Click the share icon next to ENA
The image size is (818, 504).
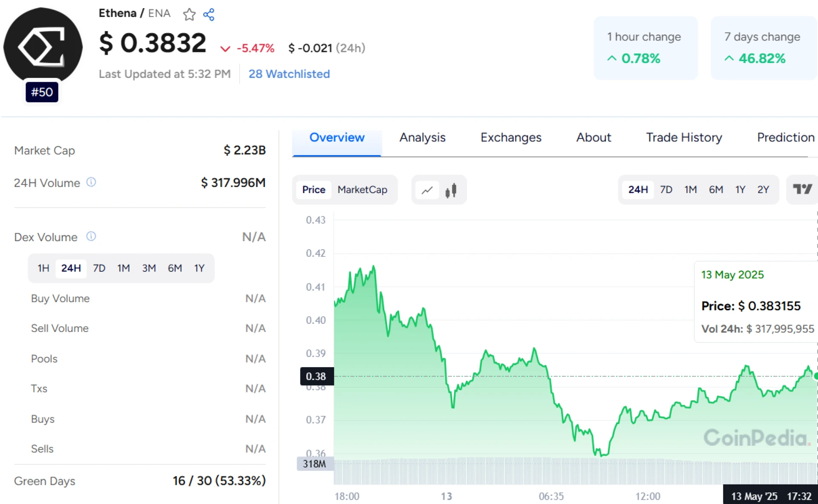click(x=209, y=15)
